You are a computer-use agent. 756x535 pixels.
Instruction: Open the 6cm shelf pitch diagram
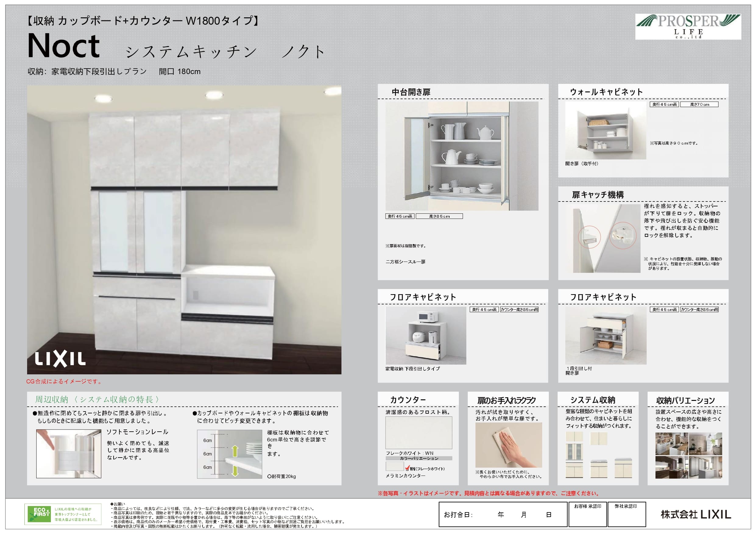click(x=229, y=454)
